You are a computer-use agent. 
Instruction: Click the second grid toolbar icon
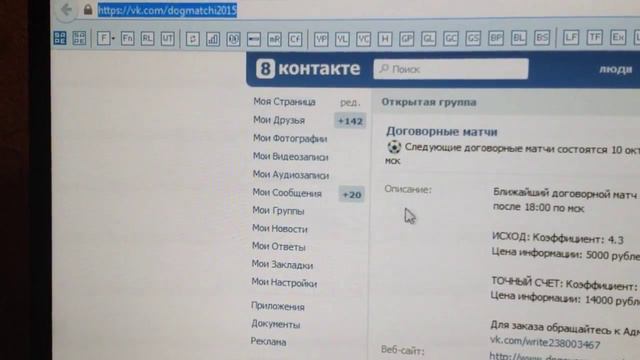(79, 38)
